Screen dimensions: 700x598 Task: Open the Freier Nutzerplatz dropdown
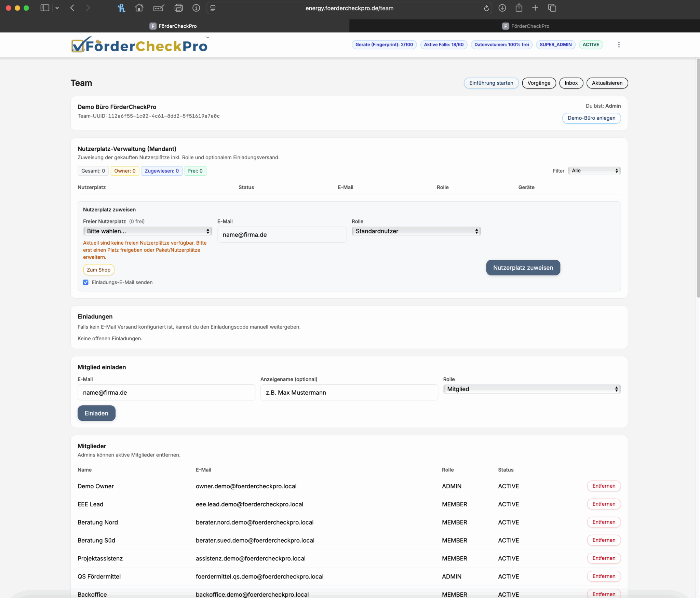pyautogui.click(x=147, y=231)
